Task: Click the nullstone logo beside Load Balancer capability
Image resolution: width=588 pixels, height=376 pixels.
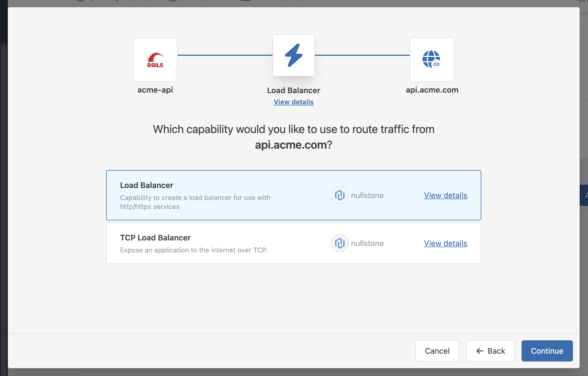Action: 340,195
